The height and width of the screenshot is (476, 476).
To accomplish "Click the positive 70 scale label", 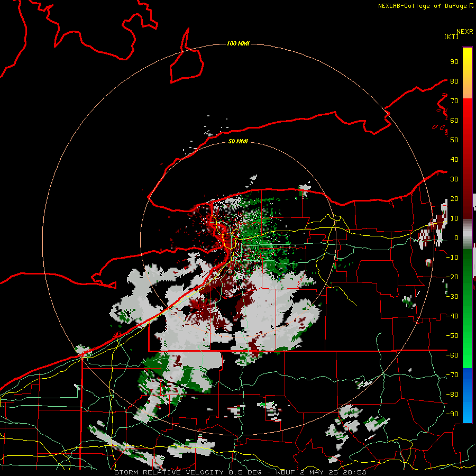I will [454, 101].
